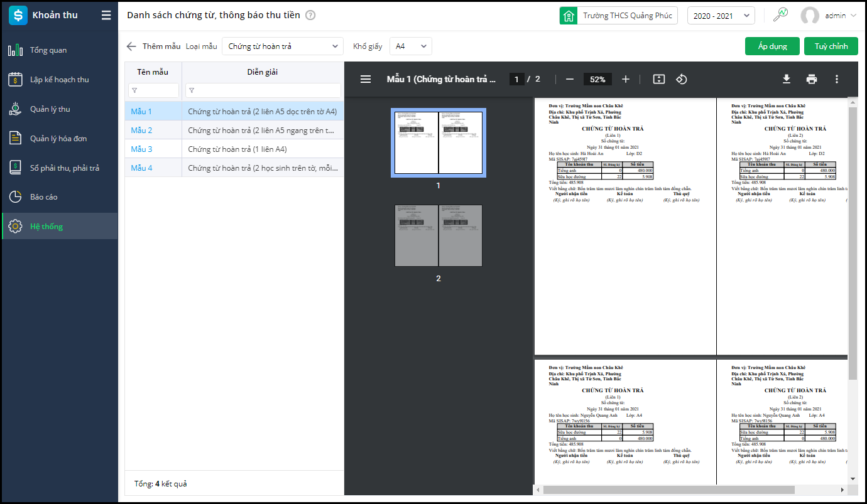Open the Báo cáo menu item
The width and height of the screenshot is (867, 504).
(x=60, y=197)
